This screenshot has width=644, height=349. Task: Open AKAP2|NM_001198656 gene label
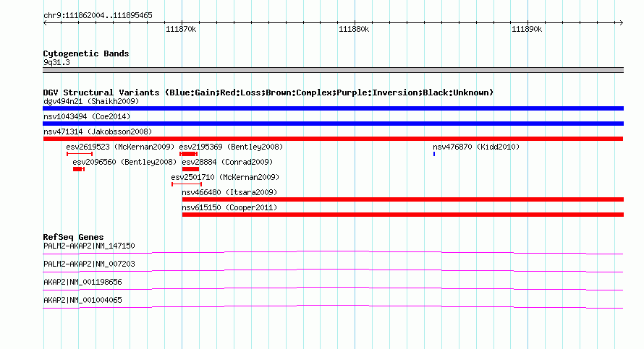[82, 282]
